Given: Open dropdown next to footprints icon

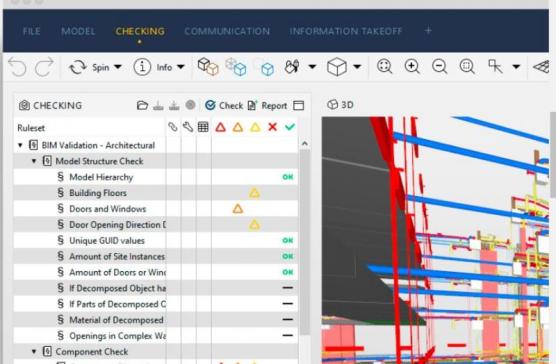Looking at the screenshot, I should coord(312,67).
